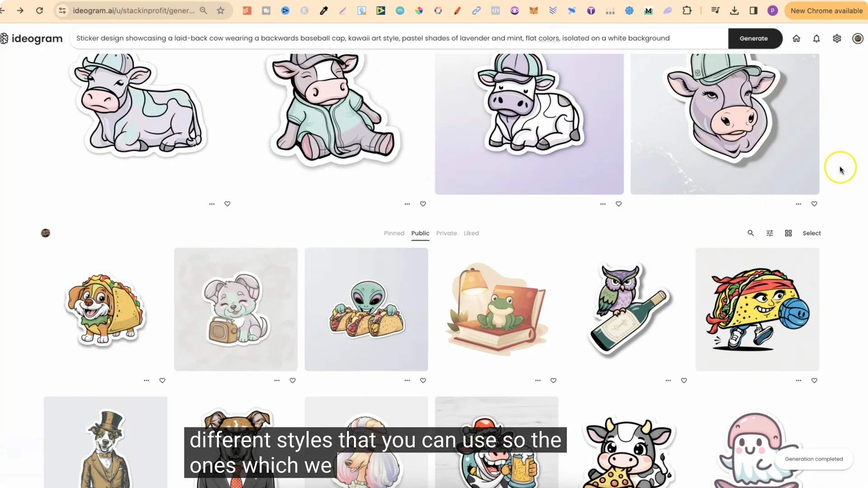Viewport: 868px width, 488px height.
Task: Open Ideogram settings gear
Action: (837, 38)
